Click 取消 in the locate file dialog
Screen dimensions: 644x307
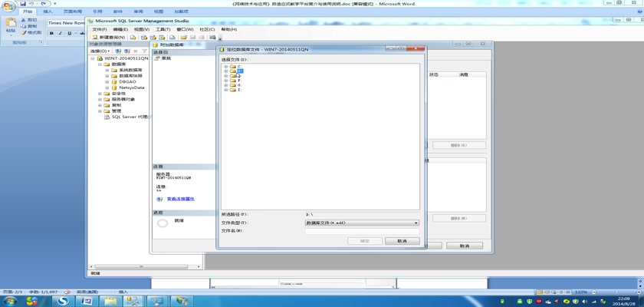coord(402,241)
